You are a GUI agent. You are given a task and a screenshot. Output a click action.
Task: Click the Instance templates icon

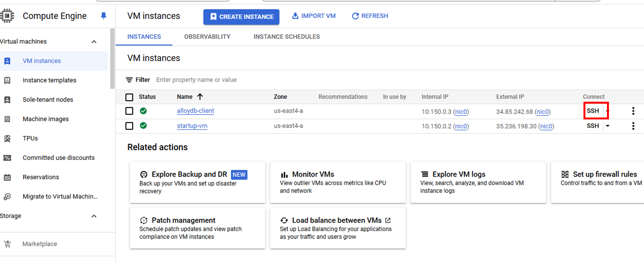[x=7, y=80]
